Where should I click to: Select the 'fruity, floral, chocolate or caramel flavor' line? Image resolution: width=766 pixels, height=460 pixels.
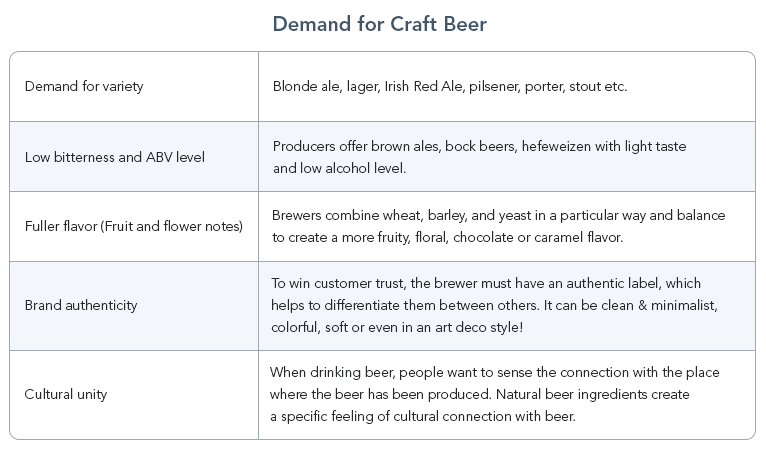click(x=447, y=237)
